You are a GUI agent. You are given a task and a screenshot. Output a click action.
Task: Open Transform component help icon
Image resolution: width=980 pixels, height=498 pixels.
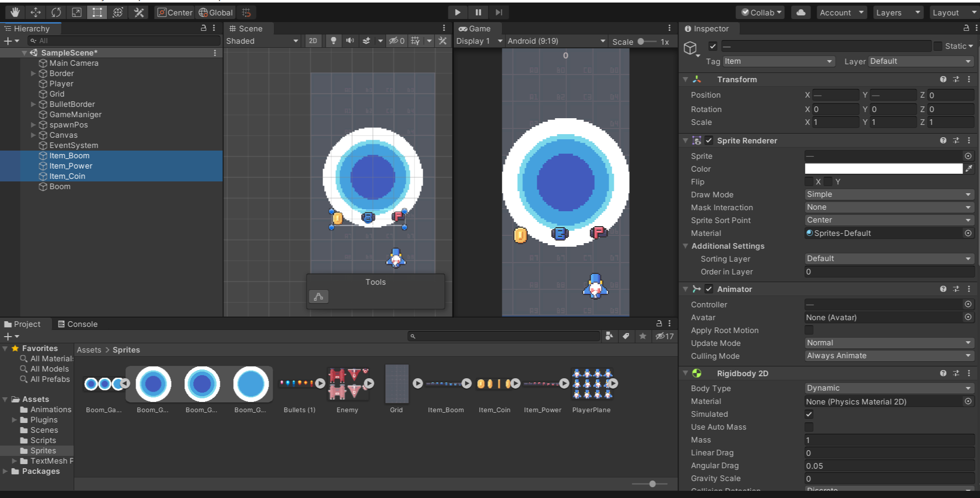pos(943,79)
